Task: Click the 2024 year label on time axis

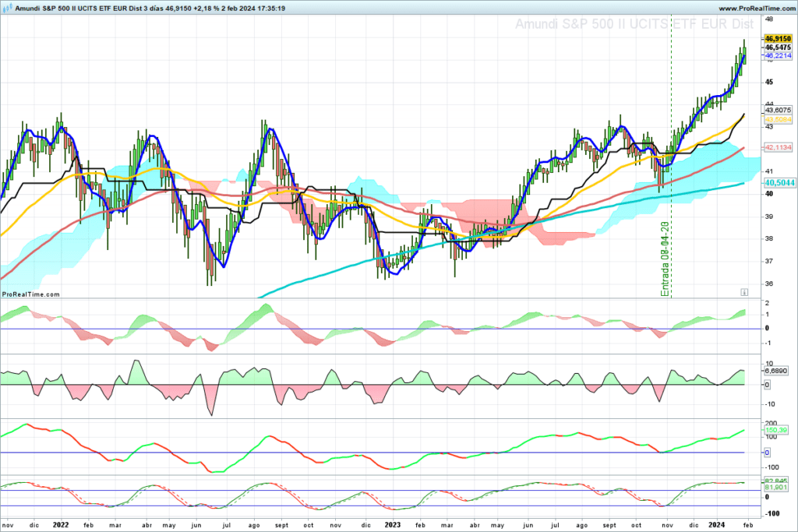Action: pyautogui.click(x=717, y=525)
